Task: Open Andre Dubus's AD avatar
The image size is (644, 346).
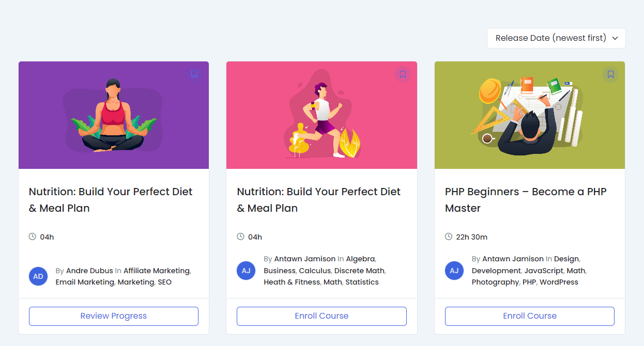Action: (x=38, y=276)
